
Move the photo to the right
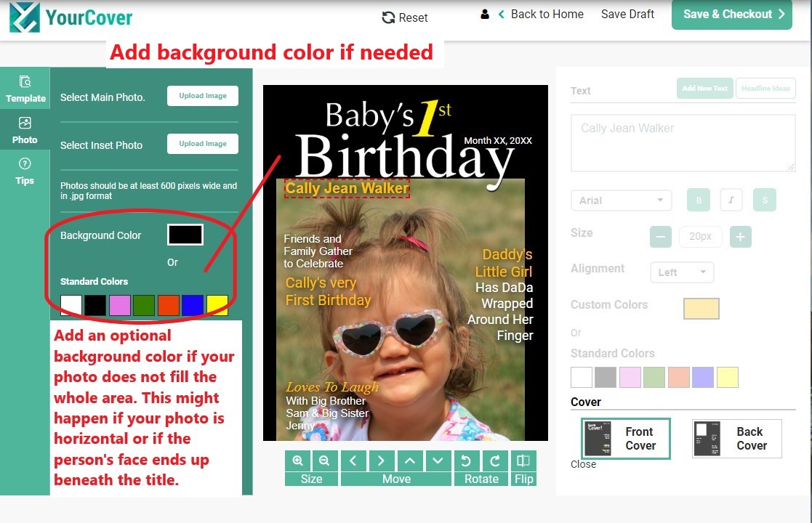click(x=382, y=460)
